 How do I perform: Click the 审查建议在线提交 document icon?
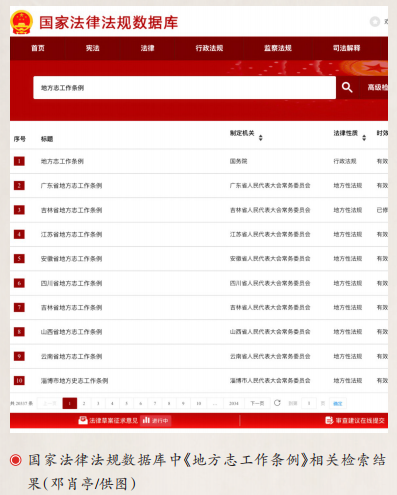(329, 421)
